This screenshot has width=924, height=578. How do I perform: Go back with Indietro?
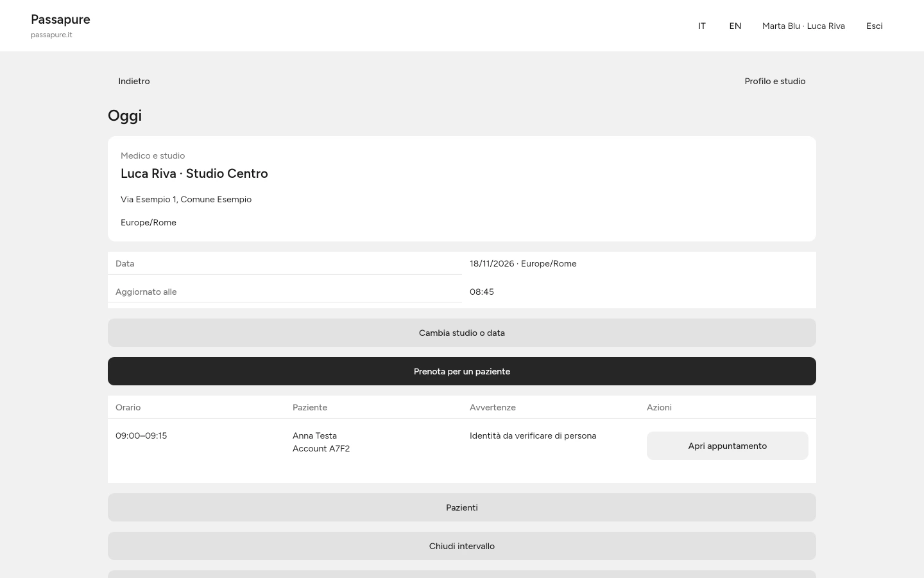134,81
